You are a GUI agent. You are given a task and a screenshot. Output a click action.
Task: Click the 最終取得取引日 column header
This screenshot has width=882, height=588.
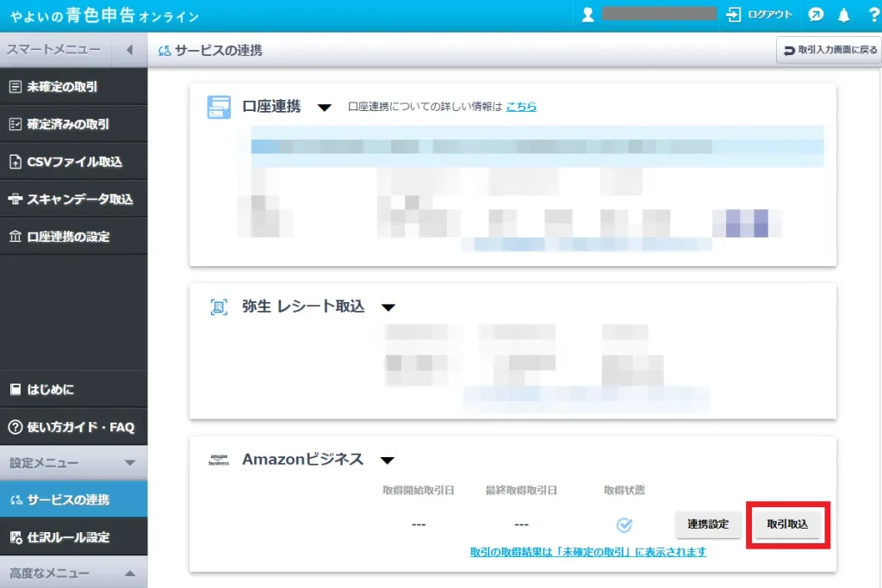pyautogui.click(x=521, y=490)
